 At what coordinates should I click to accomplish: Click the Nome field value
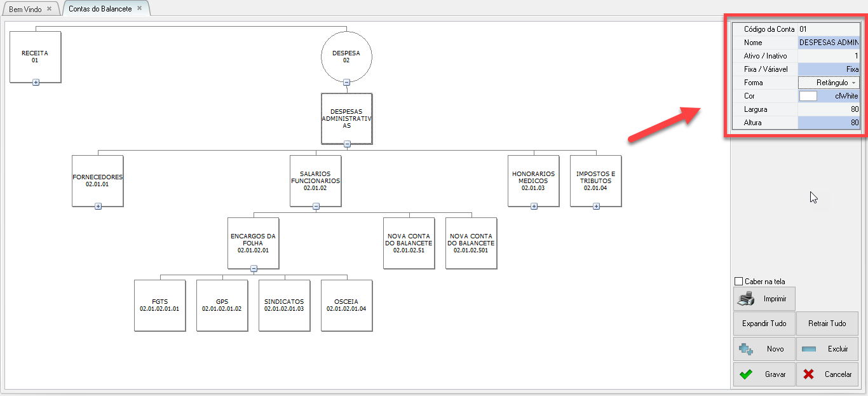click(829, 43)
